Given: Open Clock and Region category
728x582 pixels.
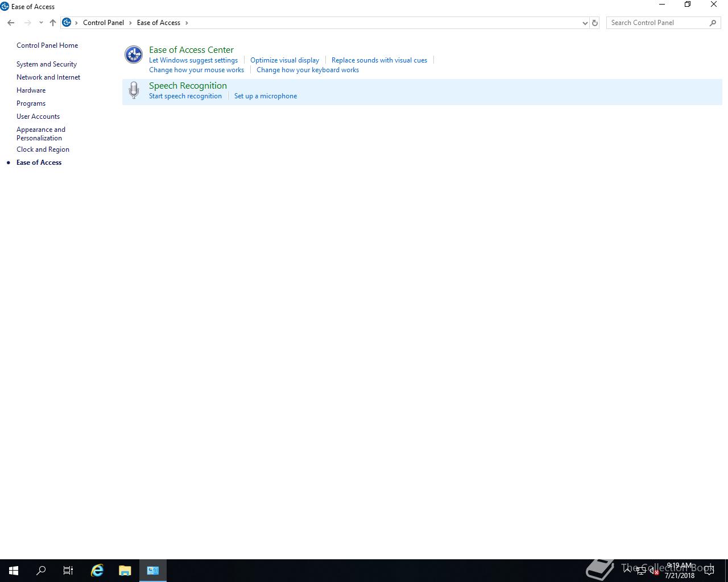Looking at the screenshot, I should (x=43, y=149).
